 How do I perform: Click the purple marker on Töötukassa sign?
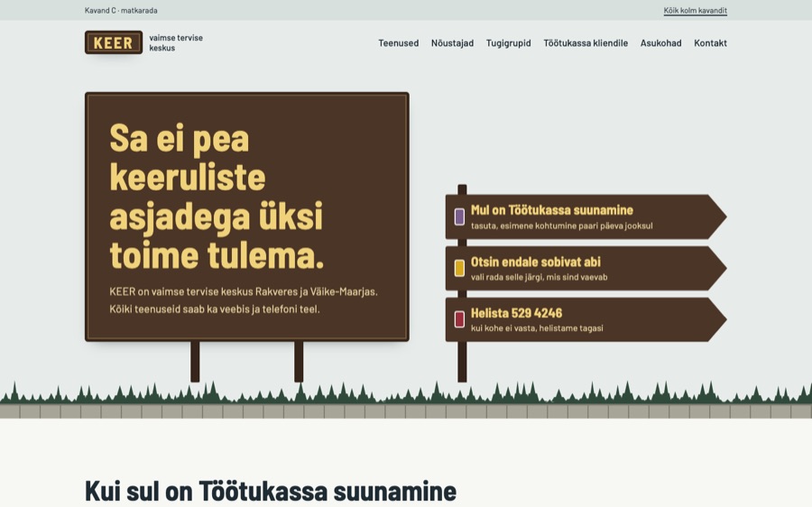click(x=459, y=217)
